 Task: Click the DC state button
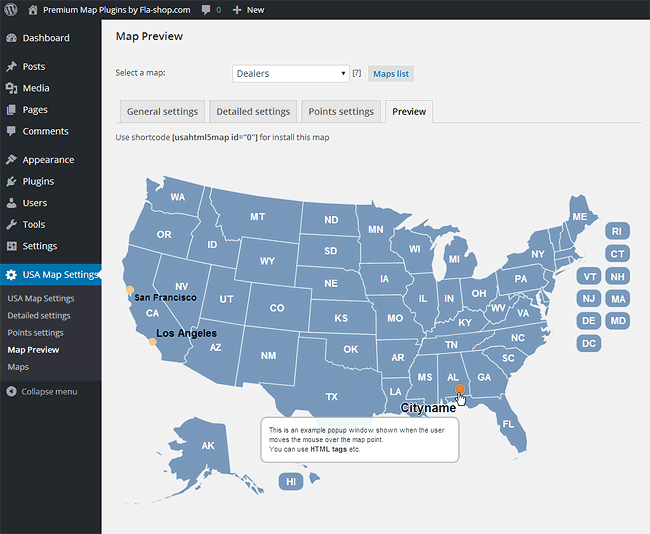click(589, 343)
